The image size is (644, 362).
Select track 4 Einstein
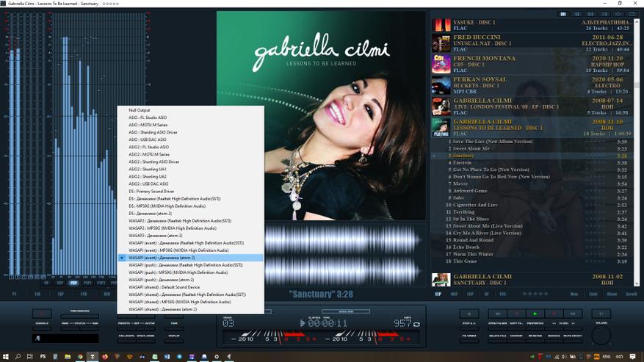point(532,163)
